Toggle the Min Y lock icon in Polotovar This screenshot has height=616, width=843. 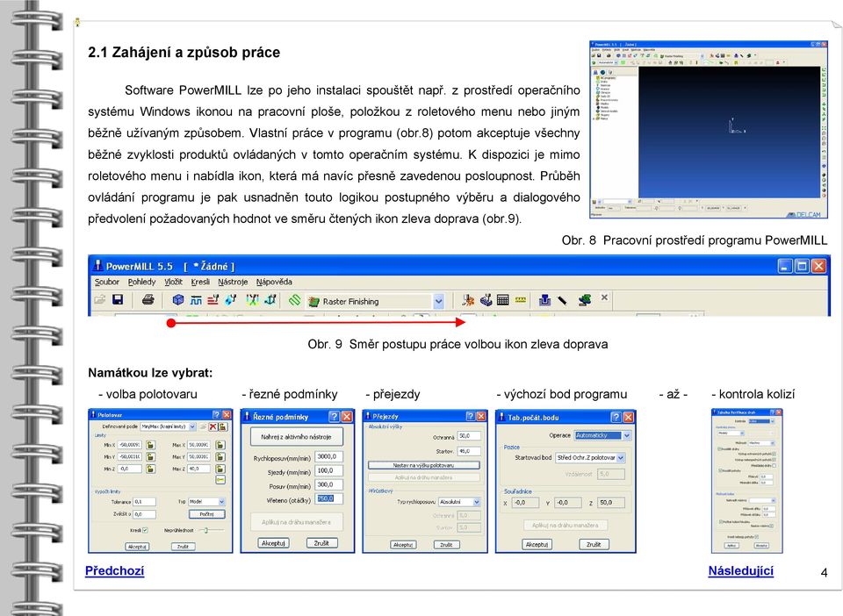[x=150, y=456]
